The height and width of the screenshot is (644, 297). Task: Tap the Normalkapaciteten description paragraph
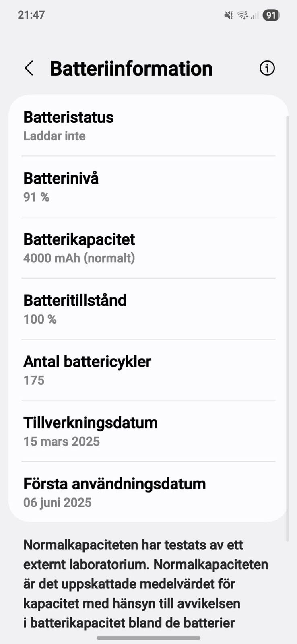(146, 584)
